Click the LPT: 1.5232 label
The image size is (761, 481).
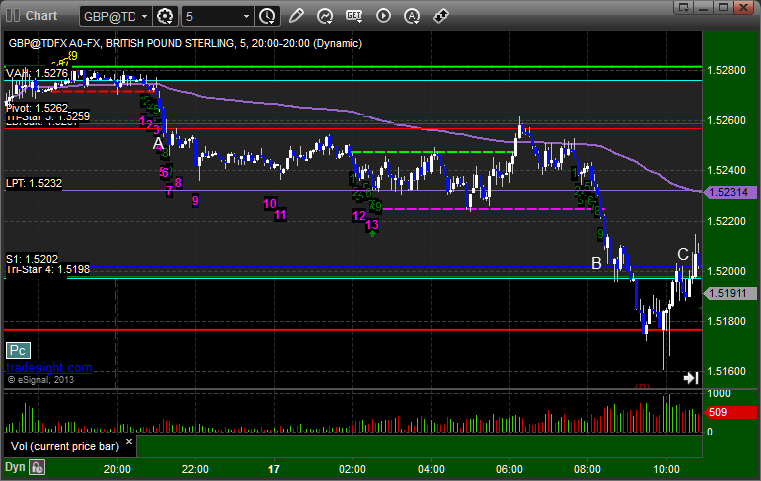coord(34,183)
